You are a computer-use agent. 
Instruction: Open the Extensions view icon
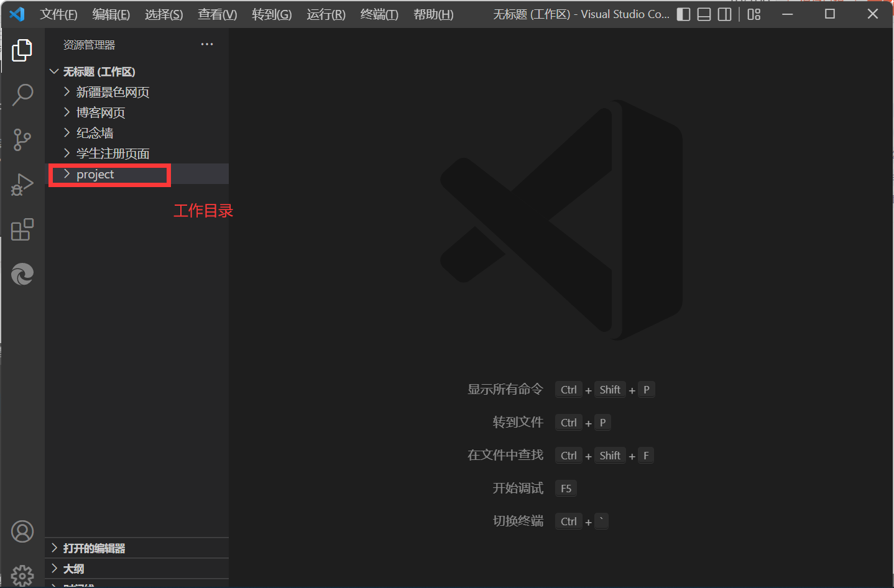pyautogui.click(x=22, y=229)
